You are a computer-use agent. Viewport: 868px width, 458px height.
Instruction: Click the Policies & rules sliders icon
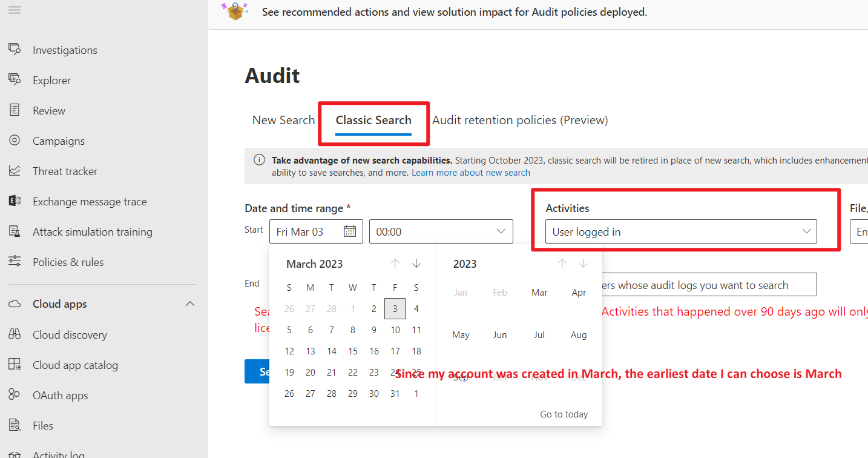tap(15, 262)
